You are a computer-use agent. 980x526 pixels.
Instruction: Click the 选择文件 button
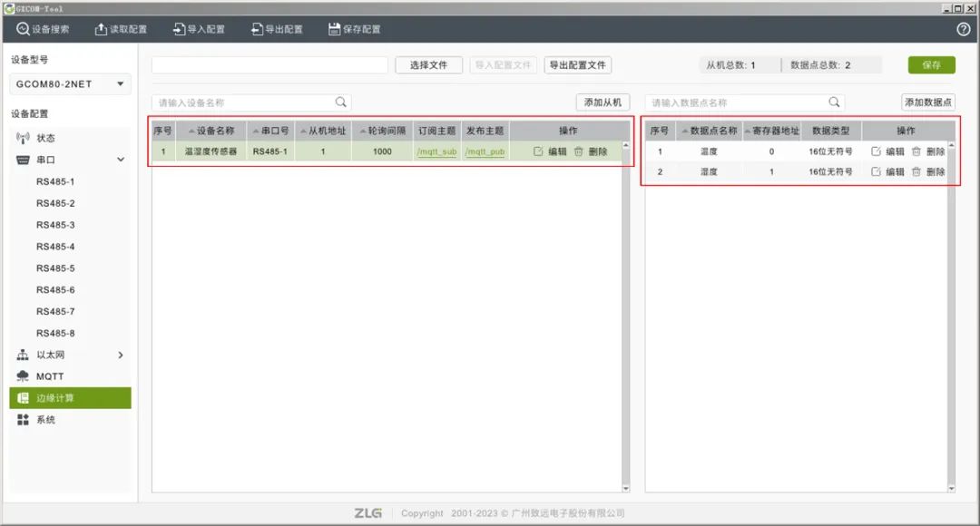pos(428,65)
